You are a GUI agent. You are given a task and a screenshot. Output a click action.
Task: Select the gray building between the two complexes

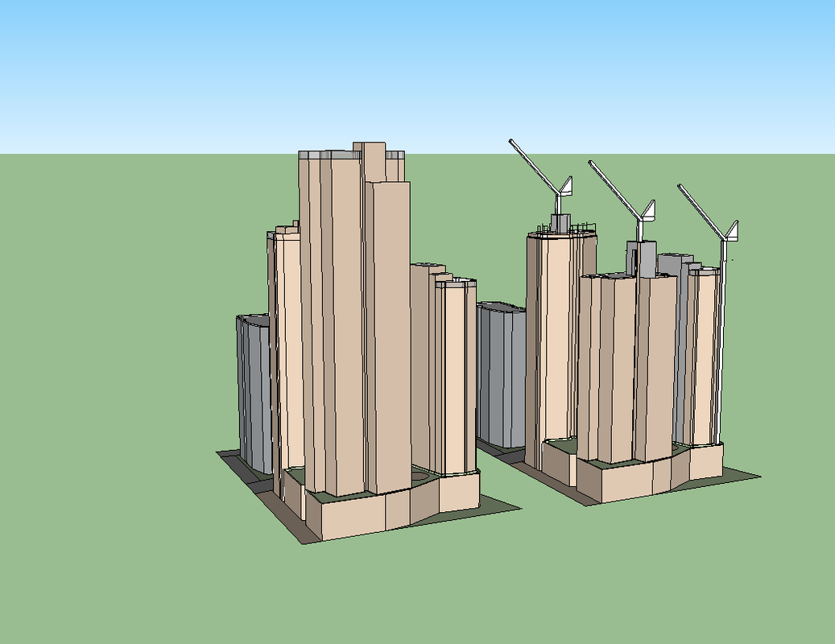point(501,374)
